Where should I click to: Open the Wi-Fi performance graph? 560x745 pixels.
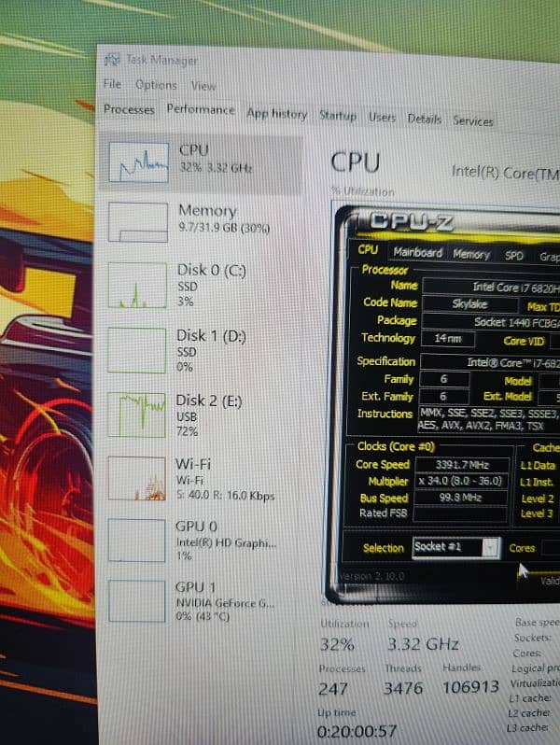click(136, 478)
